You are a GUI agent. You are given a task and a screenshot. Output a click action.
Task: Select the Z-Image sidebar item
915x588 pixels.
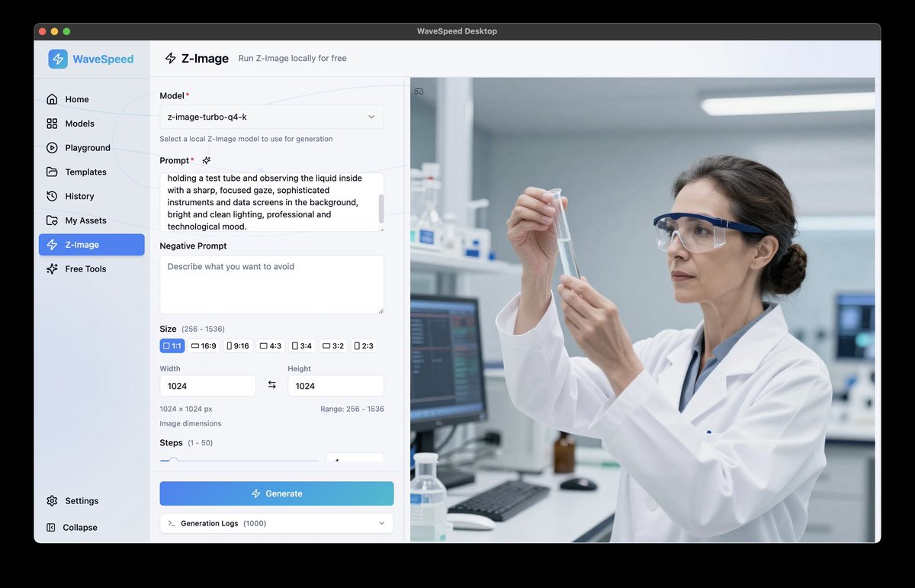coord(91,245)
